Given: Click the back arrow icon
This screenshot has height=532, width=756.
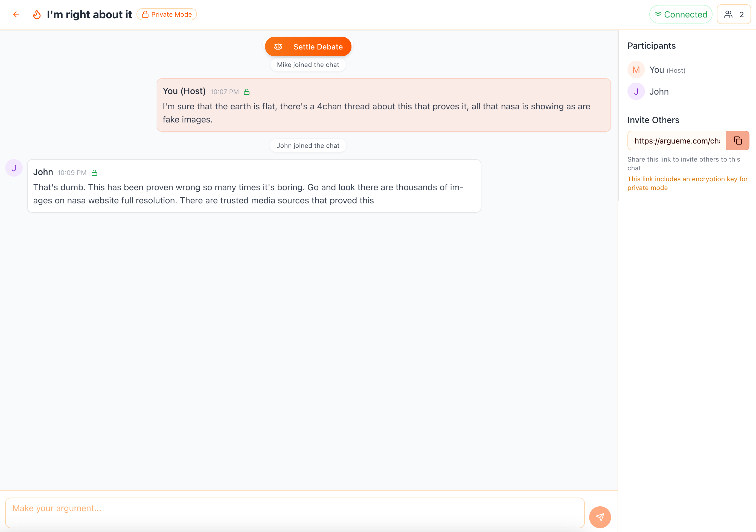Looking at the screenshot, I should [16, 14].
